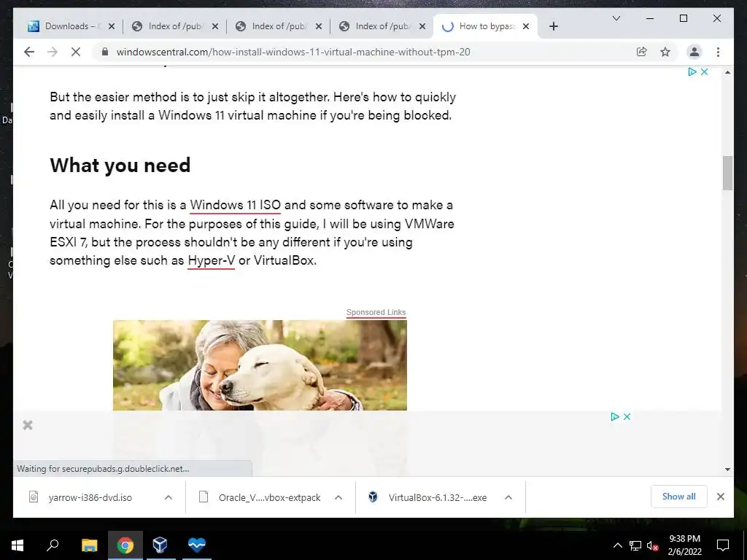Open the Chrome three-dot menu
Viewport: 747px width, 560px height.
(x=718, y=52)
